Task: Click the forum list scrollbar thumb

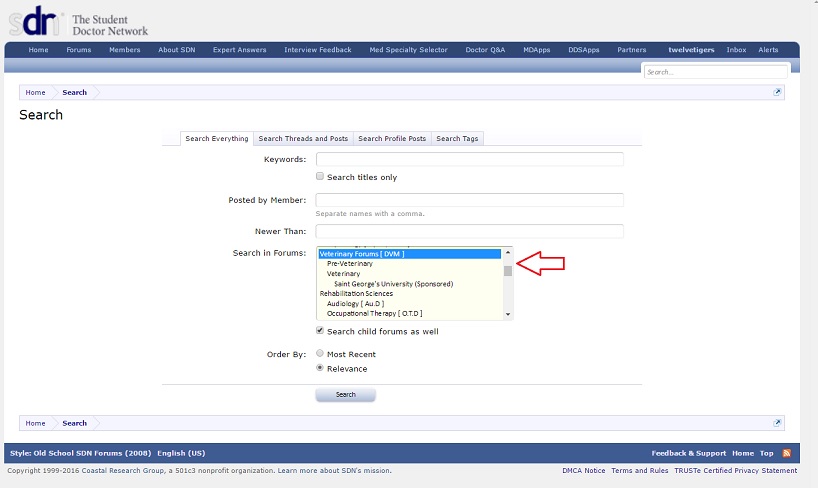Action: (508, 270)
